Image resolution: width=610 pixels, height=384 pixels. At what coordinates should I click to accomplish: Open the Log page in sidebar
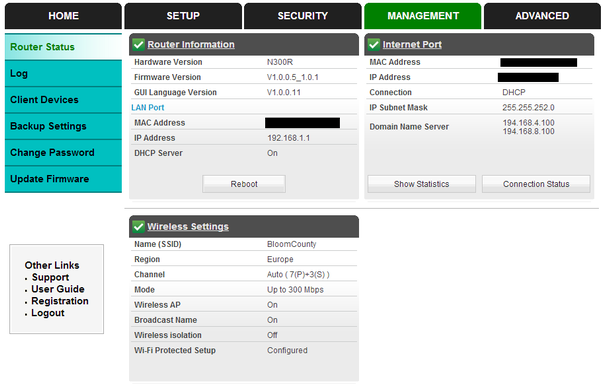click(x=63, y=74)
